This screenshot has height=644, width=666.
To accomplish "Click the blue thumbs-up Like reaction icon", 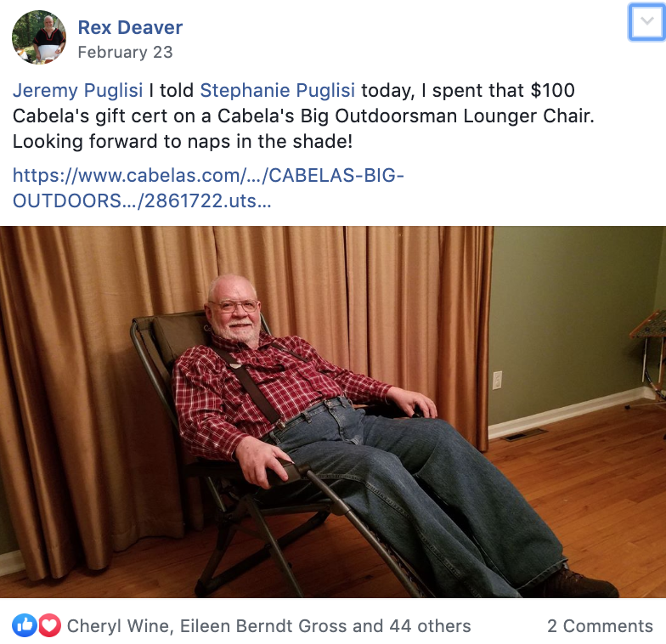I will [24, 625].
